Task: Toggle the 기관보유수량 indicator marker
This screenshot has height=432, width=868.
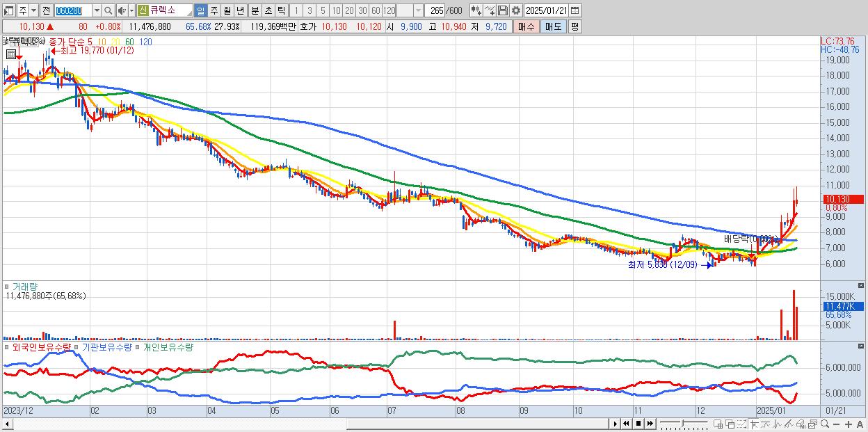Action: 77,346
